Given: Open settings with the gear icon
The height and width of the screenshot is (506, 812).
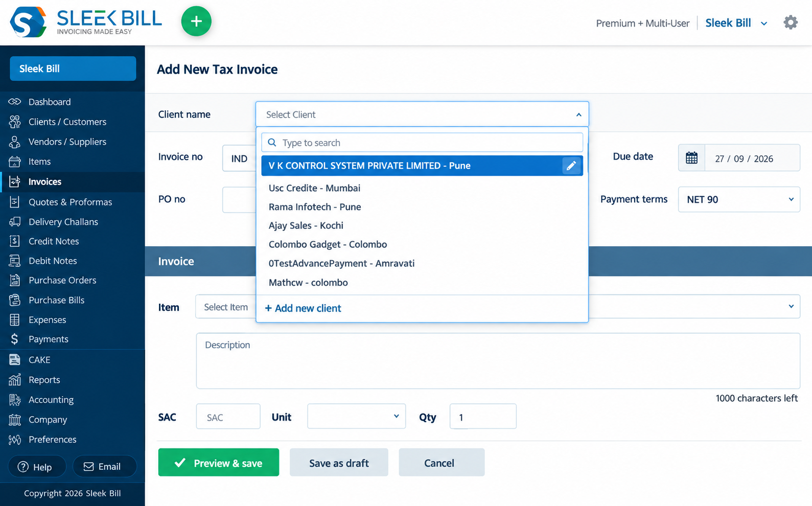Looking at the screenshot, I should click(x=790, y=22).
